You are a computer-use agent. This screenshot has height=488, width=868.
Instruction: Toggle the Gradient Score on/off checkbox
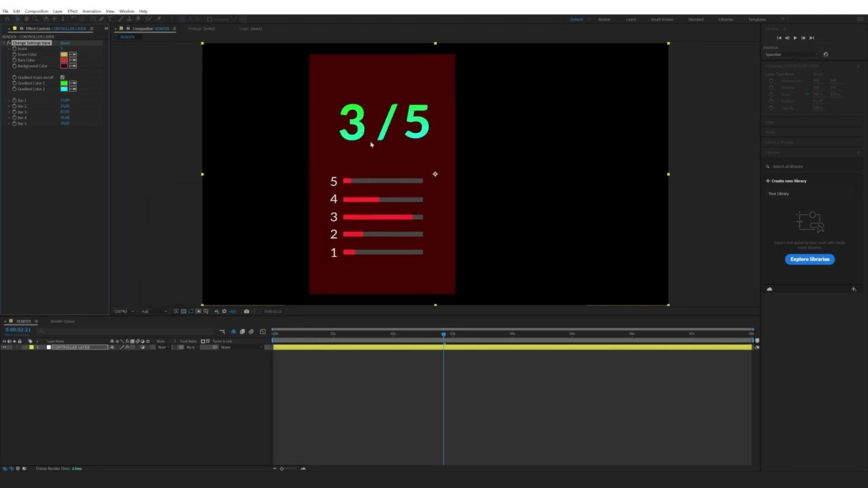(x=62, y=77)
